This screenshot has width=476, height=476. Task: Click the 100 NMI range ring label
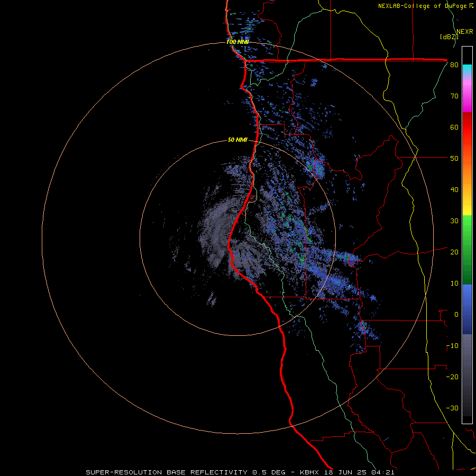click(237, 42)
